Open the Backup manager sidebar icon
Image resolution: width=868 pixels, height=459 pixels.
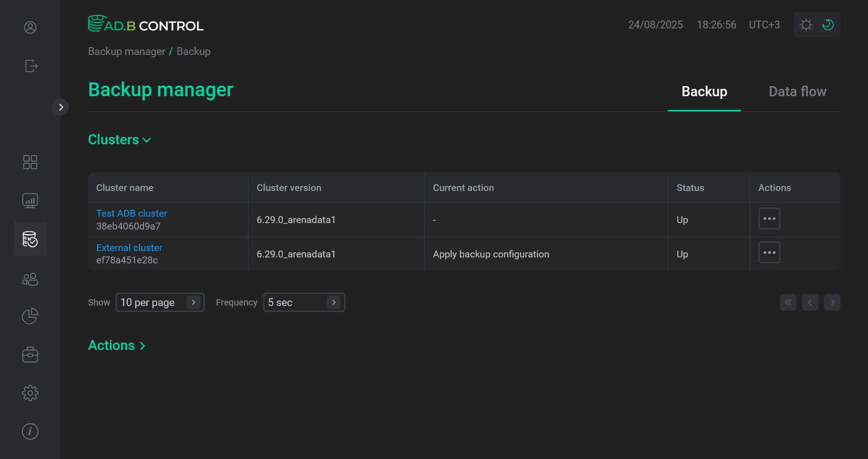pos(30,239)
